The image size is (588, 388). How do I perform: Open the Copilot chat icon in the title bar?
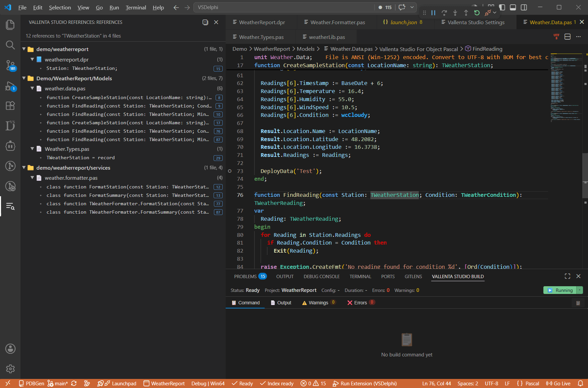click(x=402, y=7)
